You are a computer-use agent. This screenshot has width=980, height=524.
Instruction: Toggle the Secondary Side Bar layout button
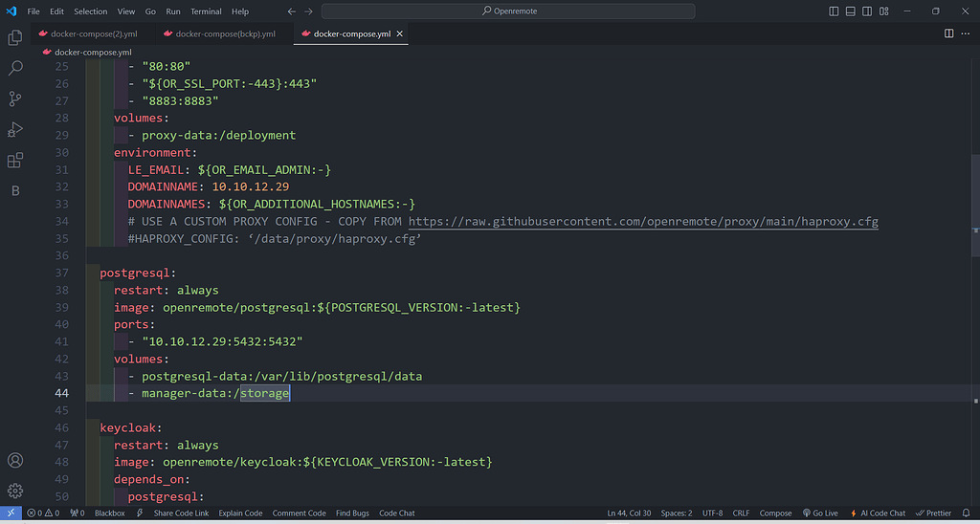pos(866,11)
